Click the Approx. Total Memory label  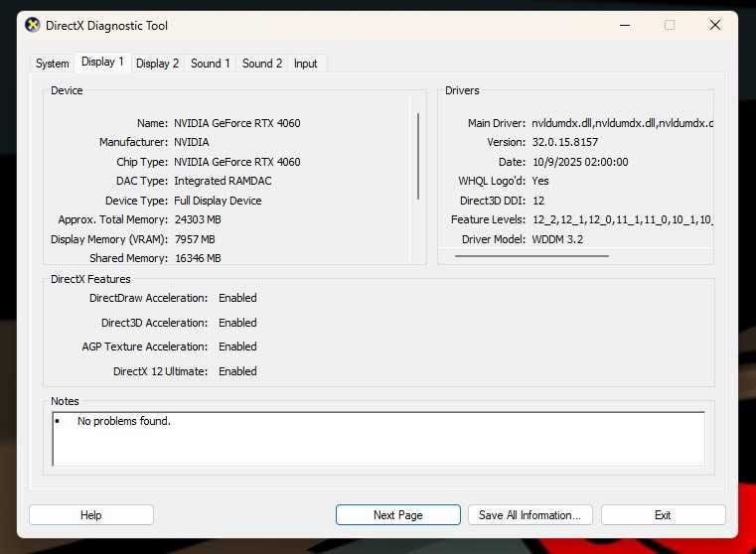(x=113, y=219)
